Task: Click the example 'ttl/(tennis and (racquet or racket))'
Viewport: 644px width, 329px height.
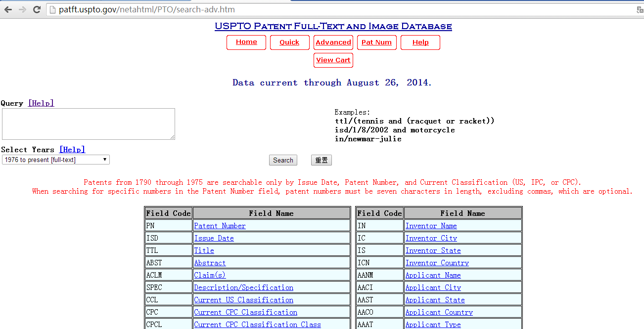Action: 414,121
